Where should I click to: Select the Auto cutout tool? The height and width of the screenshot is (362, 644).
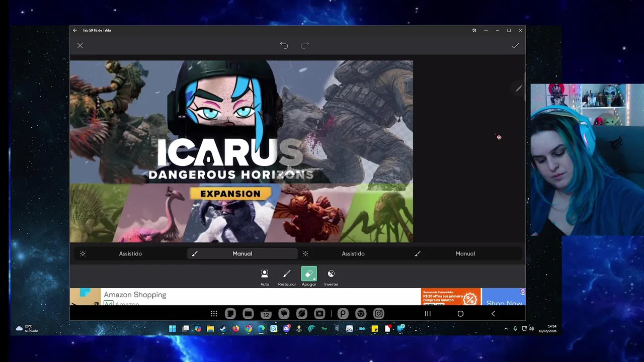point(265,278)
